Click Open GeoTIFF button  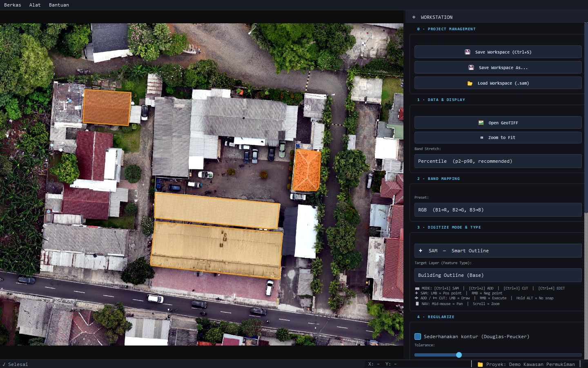pyautogui.click(x=498, y=123)
